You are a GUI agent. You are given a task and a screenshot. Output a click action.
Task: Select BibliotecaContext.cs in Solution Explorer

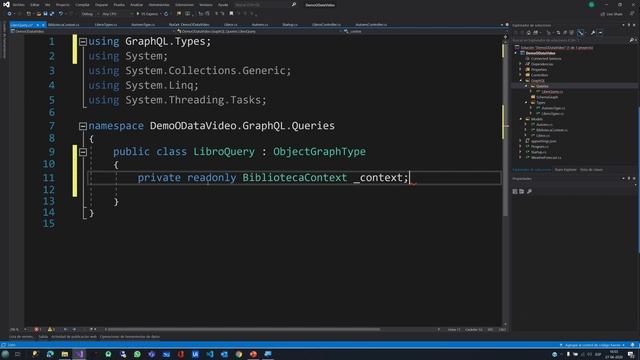click(551, 130)
